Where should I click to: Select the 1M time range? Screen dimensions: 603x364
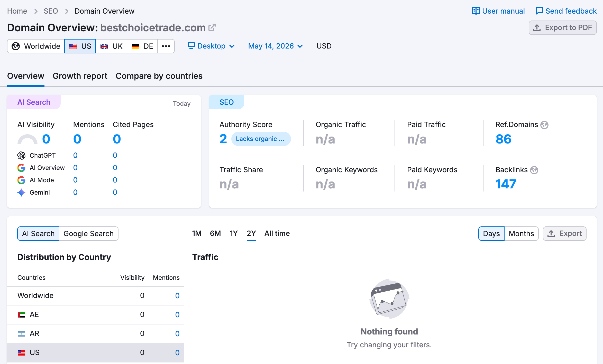click(197, 233)
